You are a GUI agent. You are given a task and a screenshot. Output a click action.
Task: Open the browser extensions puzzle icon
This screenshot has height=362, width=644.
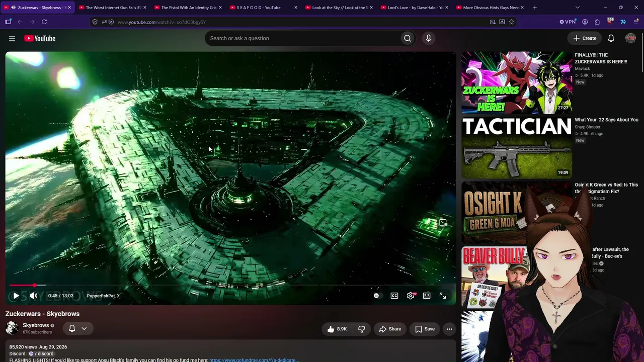597,22
